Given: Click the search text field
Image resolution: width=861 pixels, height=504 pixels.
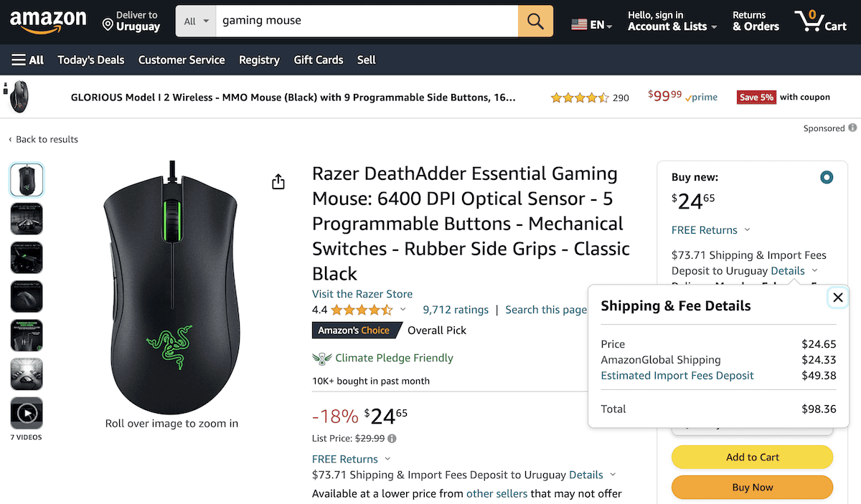Looking at the screenshot, I should [x=366, y=22].
